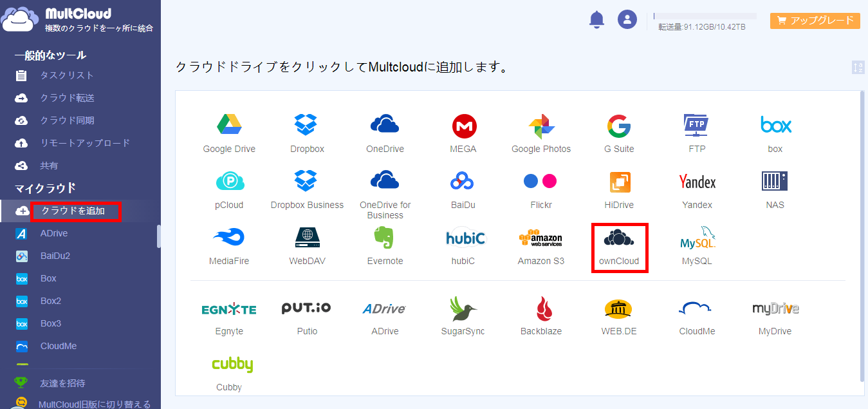The height and width of the screenshot is (409, 868).
Task: Open notifications bell
Action: click(597, 19)
